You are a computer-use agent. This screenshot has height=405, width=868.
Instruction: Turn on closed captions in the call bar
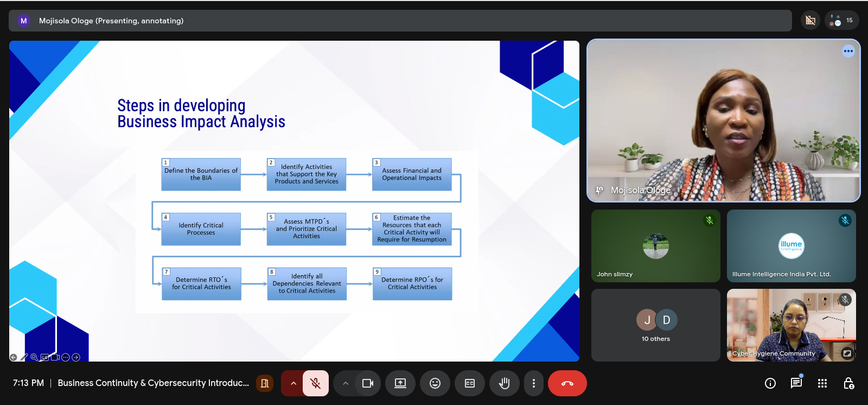[x=470, y=383]
